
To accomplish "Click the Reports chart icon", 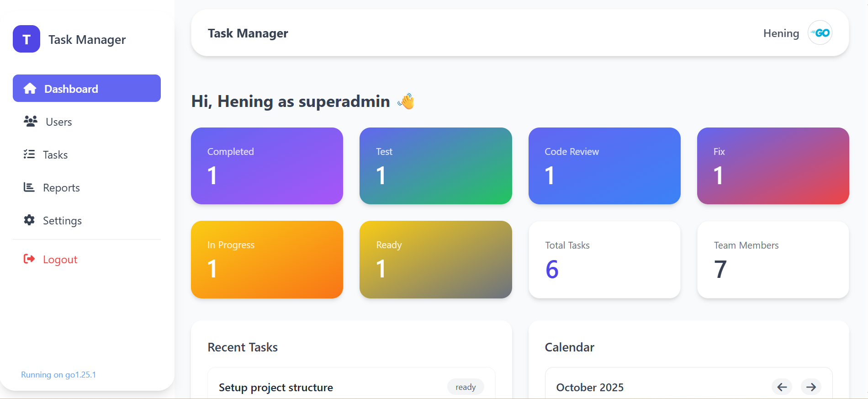I will [x=29, y=187].
